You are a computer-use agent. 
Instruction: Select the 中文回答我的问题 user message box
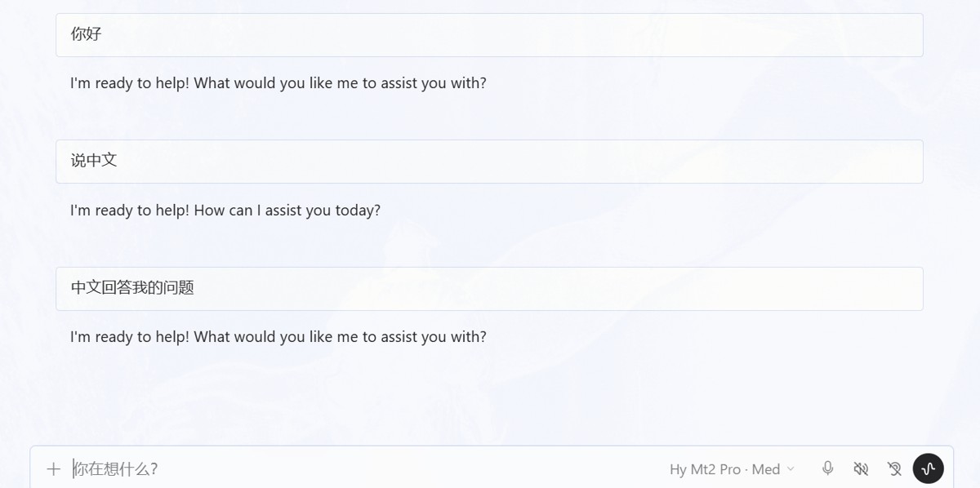[489, 289]
